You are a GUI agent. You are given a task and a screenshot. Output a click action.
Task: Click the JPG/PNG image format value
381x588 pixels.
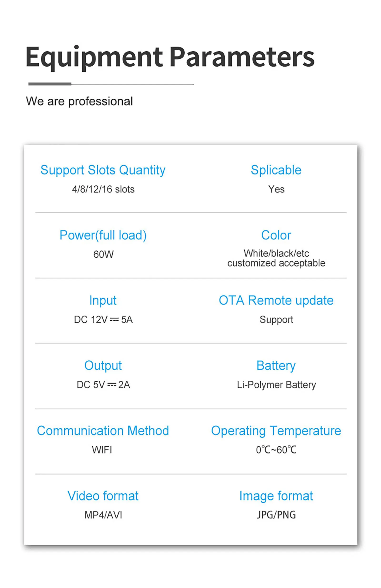click(276, 515)
